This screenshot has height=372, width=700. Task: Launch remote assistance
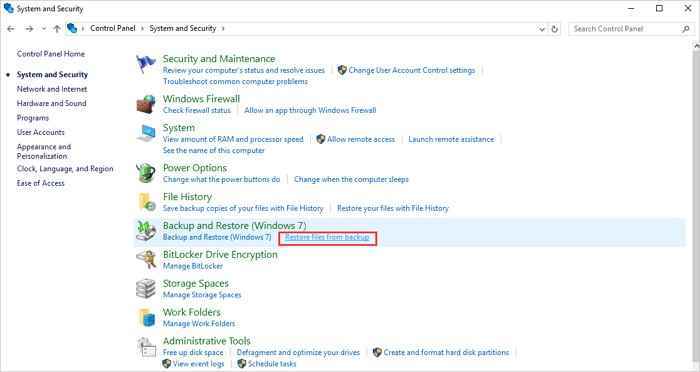(x=451, y=139)
